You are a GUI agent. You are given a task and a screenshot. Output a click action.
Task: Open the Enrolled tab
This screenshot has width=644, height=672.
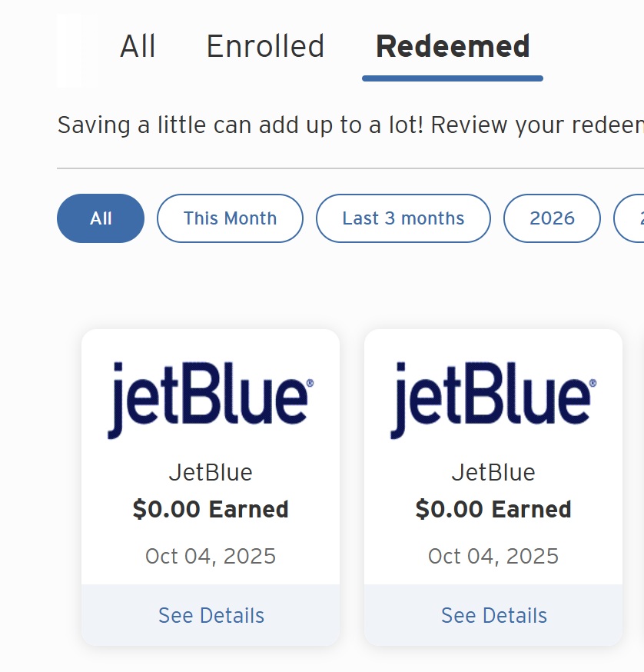click(265, 47)
